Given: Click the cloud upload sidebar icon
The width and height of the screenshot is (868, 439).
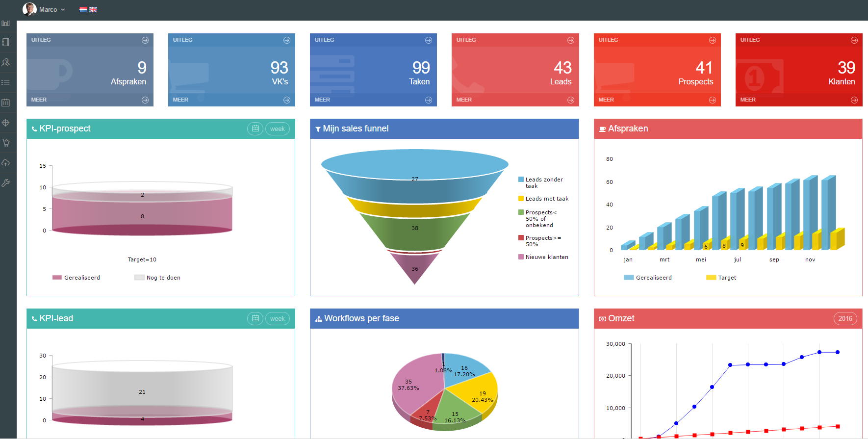Looking at the screenshot, I should tap(6, 163).
